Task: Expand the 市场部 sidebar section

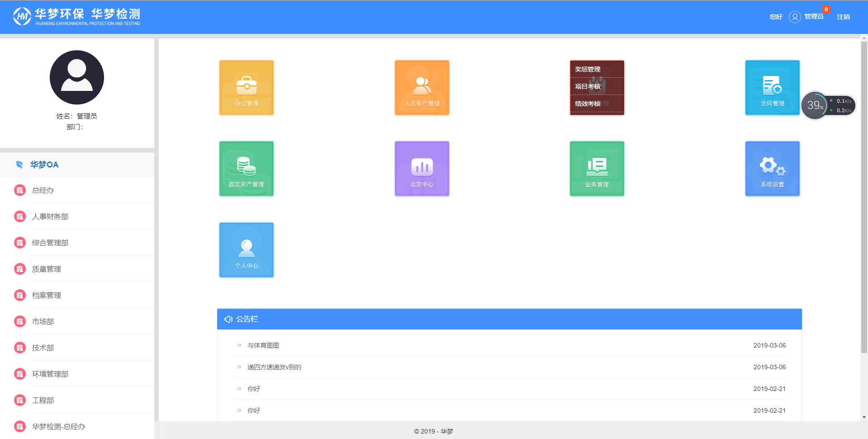Action: [x=43, y=321]
